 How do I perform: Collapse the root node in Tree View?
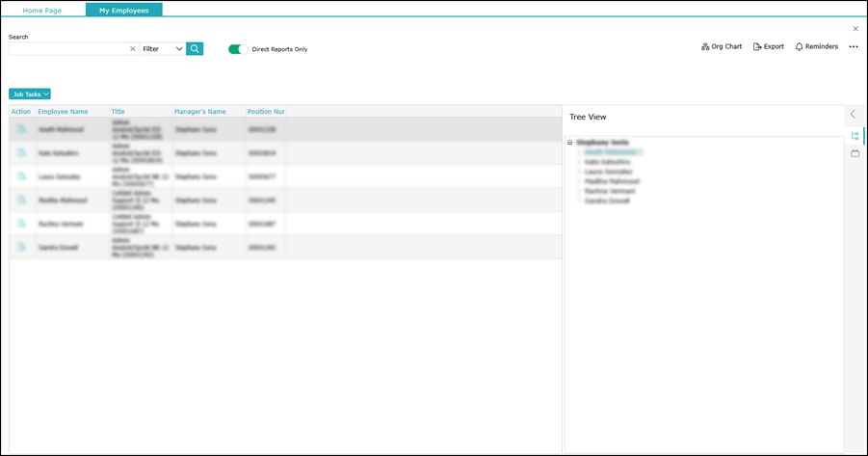click(x=569, y=143)
